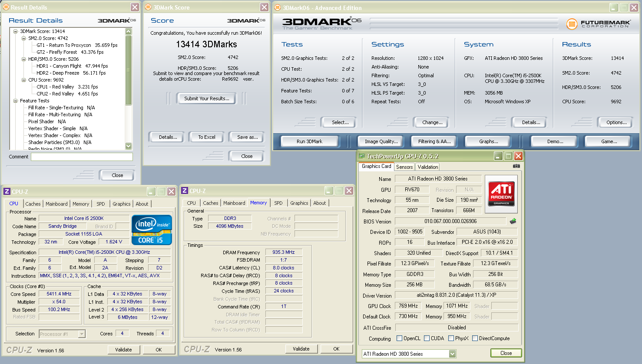Screen dimensions: 642x364
Task: Click scroll-up arrow in Result Details tree
Action: click(x=128, y=31)
